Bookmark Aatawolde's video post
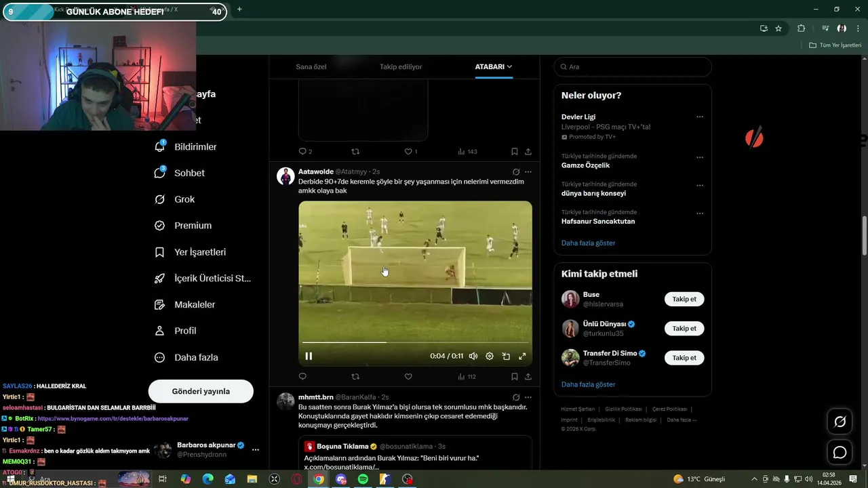868x488 pixels. pos(515,377)
